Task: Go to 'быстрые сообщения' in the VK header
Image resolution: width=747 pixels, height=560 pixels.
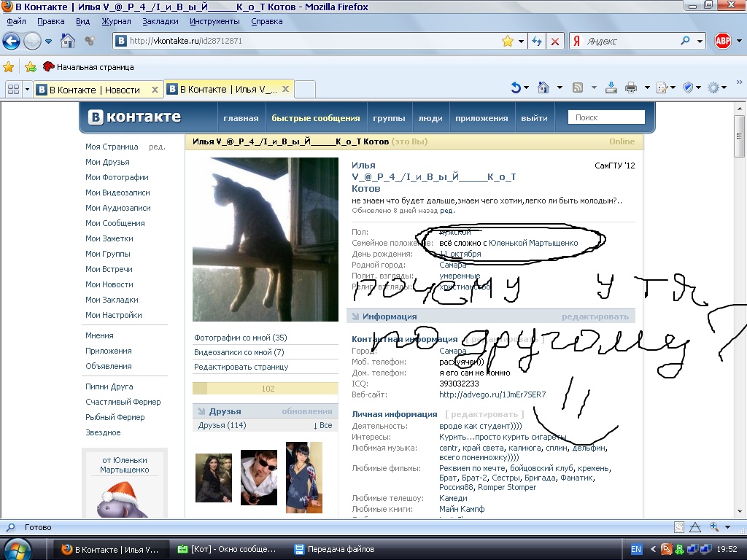Action: point(315,118)
